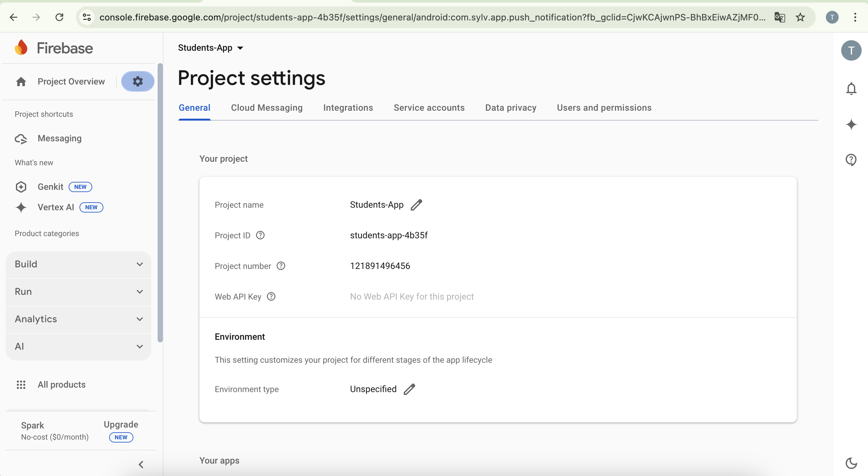Open help question mark in right rail
The image size is (868, 476).
851,160
